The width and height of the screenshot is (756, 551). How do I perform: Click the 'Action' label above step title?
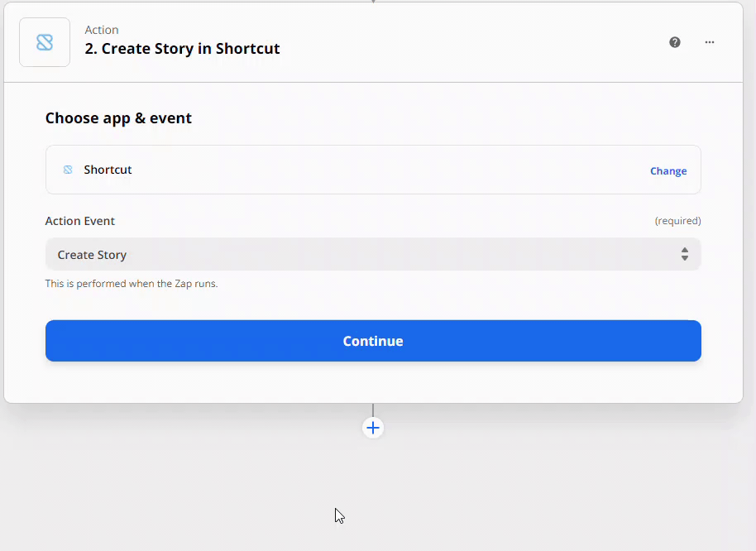coord(102,30)
